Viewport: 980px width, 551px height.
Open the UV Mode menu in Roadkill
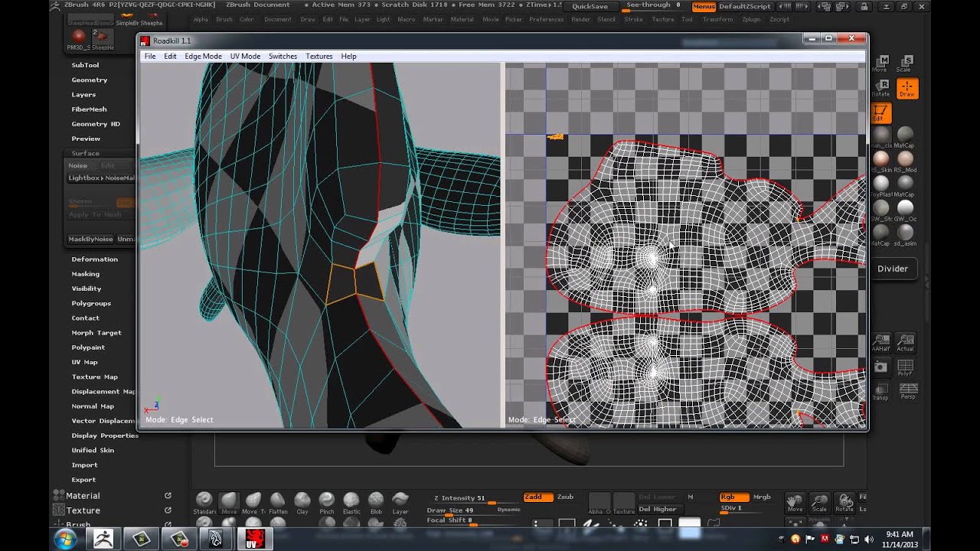coord(245,56)
